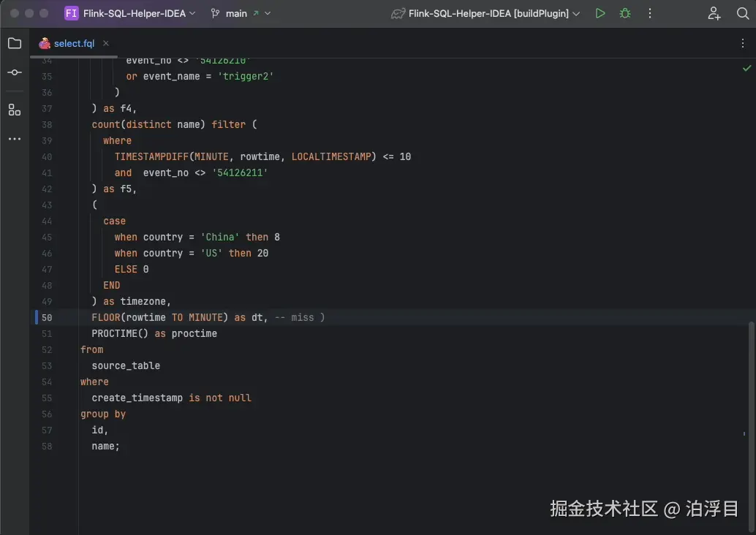Open the Project tool window folder icon
Viewport: 756px width, 535px height.
(x=15, y=43)
